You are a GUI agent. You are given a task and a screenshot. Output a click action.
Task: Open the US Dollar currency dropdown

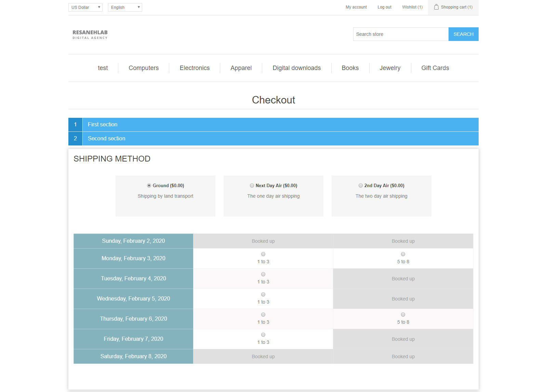[x=85, y=7]
